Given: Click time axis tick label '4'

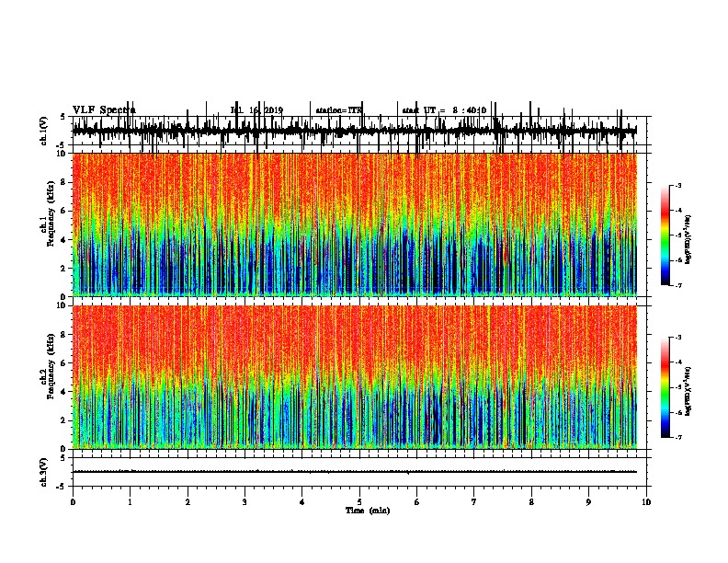Looking at the screenshot, I should click(302, 502).
